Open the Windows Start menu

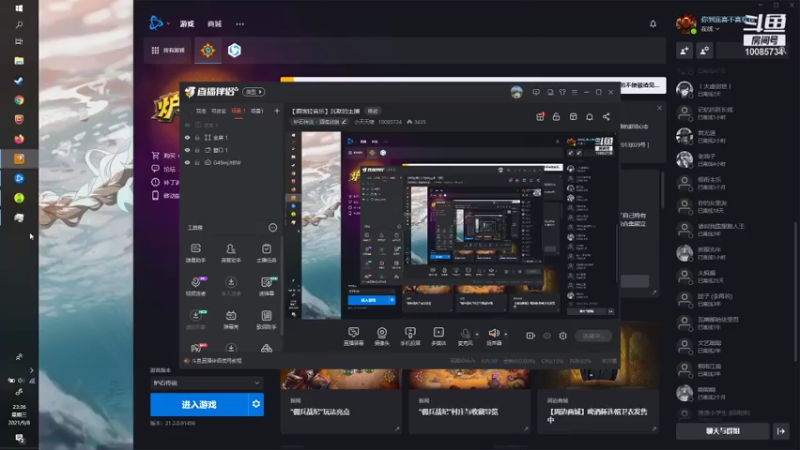pyautogui.click(x=19, y=8)
